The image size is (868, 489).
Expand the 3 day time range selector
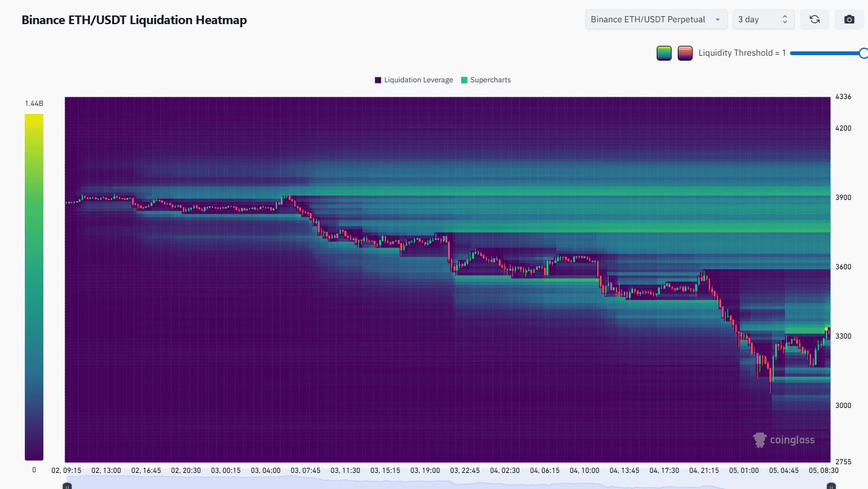(x=763, y=19)
